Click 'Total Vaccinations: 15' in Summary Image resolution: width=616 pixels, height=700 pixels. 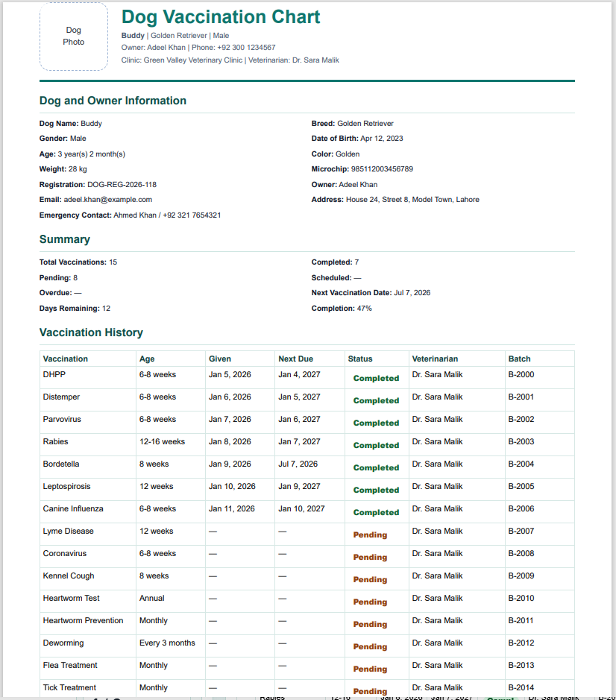[78, 262]
